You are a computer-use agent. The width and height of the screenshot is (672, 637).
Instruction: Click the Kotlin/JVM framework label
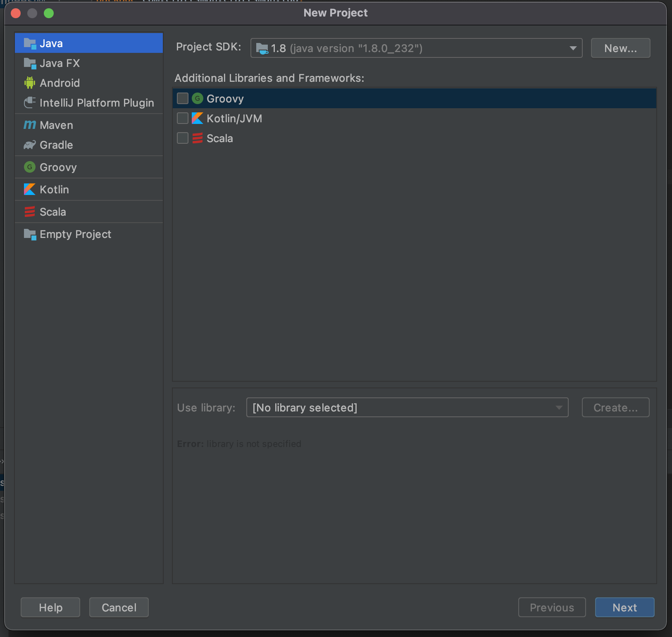[x=234, y=119]
